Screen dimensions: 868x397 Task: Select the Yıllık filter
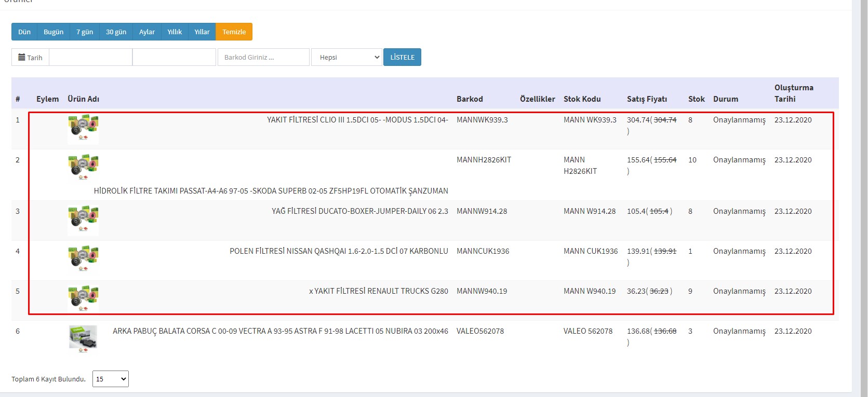coord(175,32)
